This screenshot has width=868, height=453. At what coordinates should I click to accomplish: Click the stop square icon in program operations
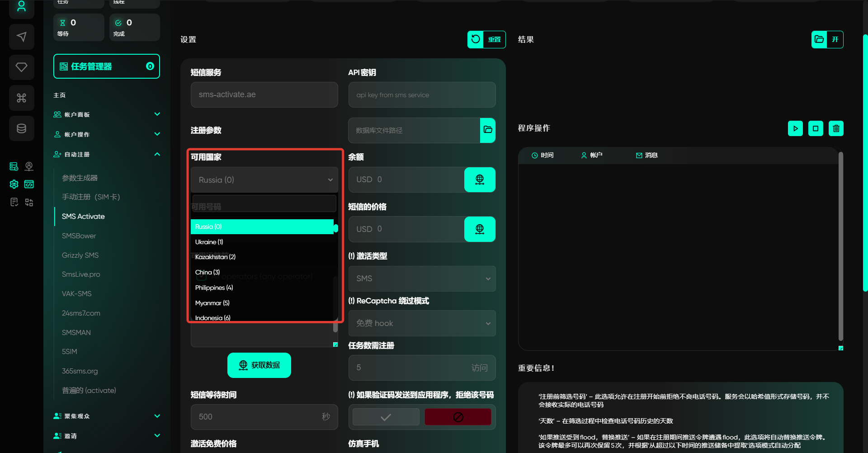tap(816, 128)
